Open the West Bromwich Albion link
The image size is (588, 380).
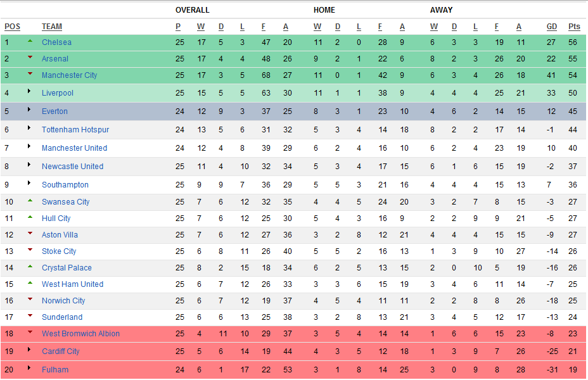[80, 334]
